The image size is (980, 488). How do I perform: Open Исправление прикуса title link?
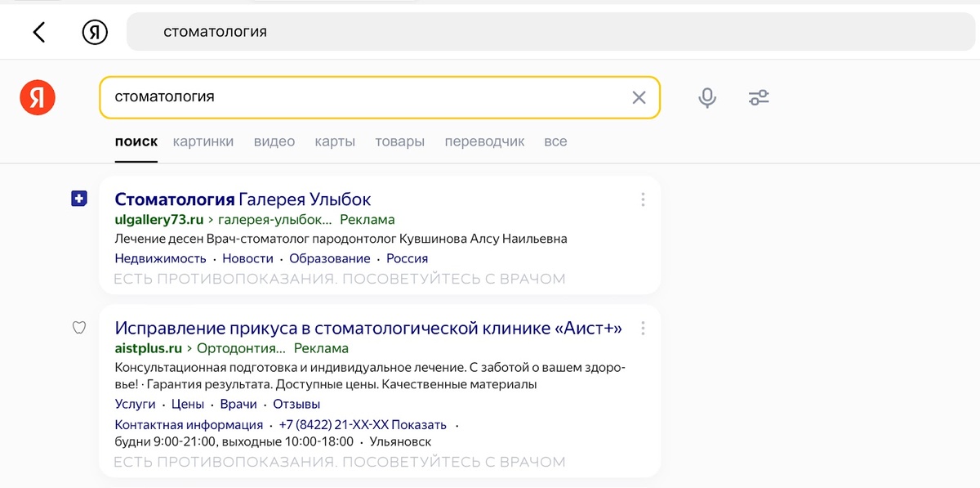(x=368, y=329)
